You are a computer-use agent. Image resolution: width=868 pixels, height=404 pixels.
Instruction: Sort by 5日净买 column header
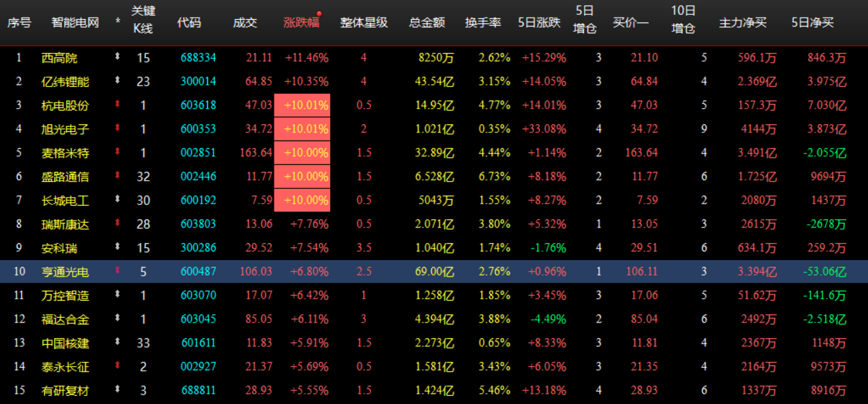coord(812,22)
